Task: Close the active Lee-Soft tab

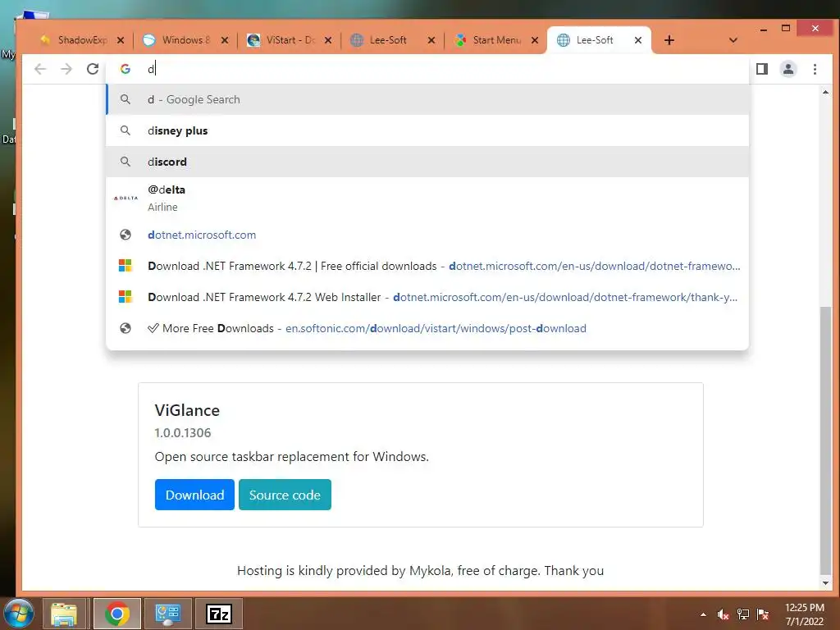Action: [x=638, y=40]
